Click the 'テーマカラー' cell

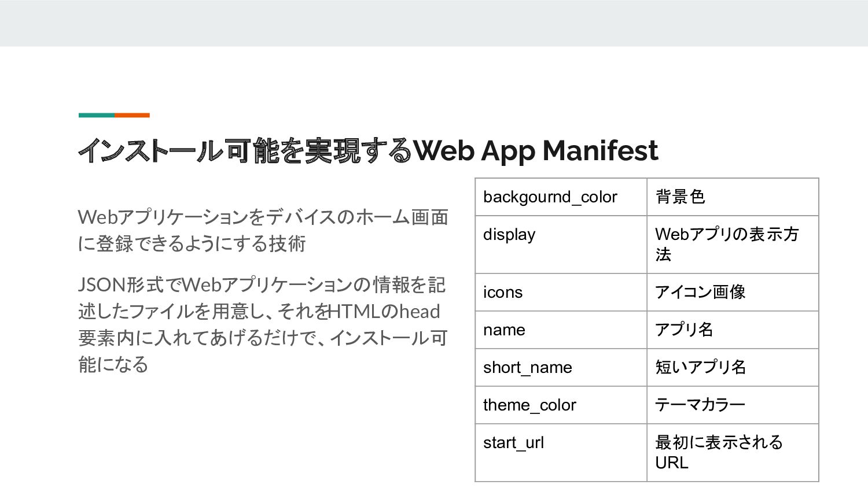733,405
